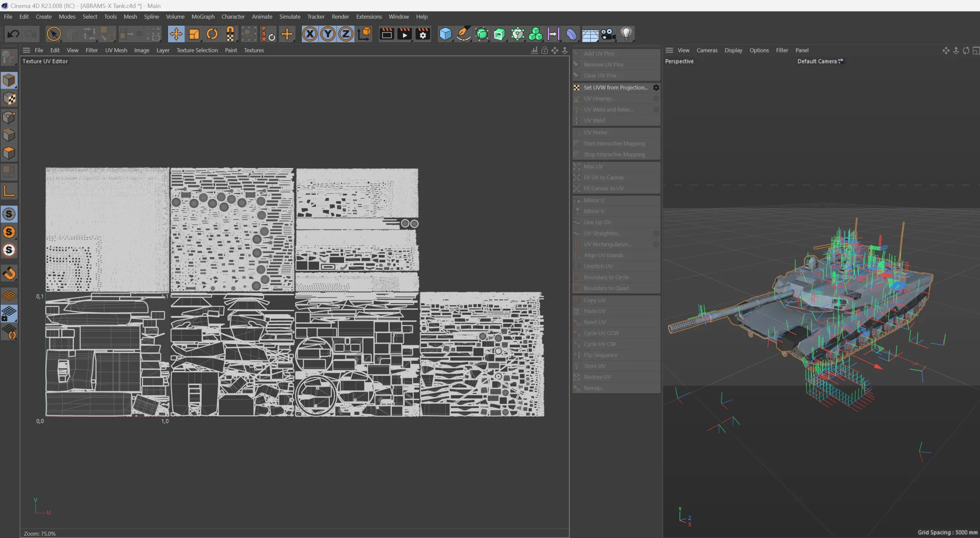Select the Move tool in toolbar

pos(176,34)
